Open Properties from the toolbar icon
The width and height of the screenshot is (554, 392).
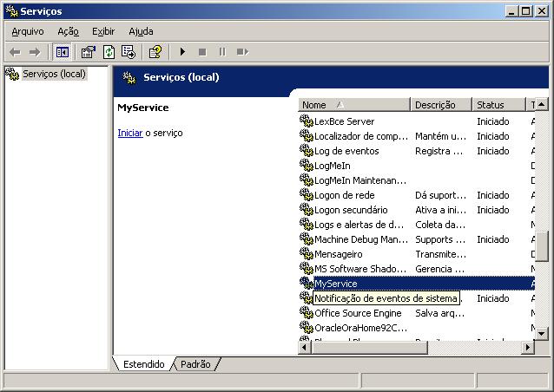point(88,52)
